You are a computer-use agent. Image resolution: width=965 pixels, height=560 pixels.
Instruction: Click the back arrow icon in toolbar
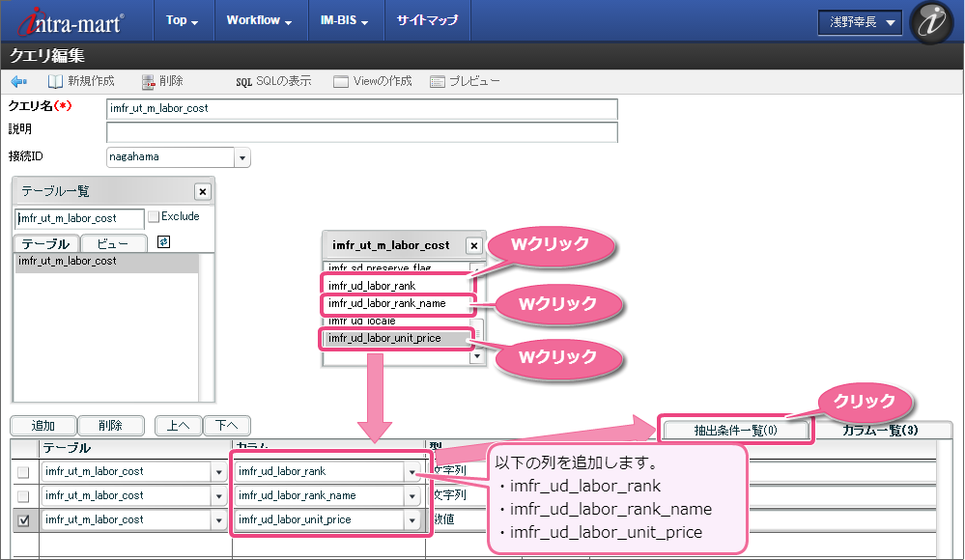pos(19,81)
